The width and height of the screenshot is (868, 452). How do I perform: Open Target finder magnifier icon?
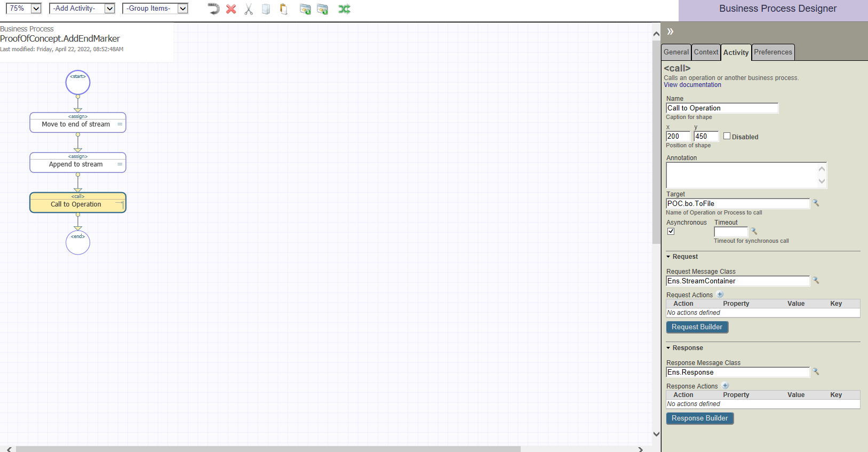point(816,203)
